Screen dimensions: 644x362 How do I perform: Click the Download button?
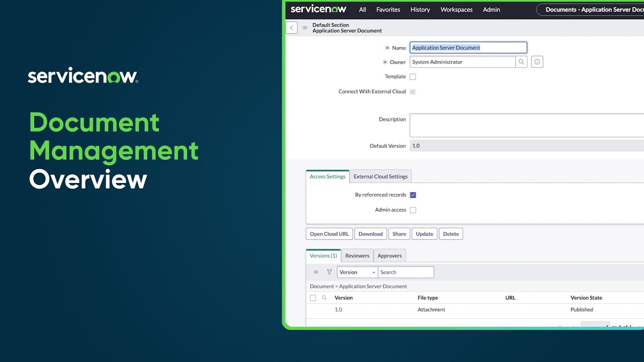click(371, 234)
